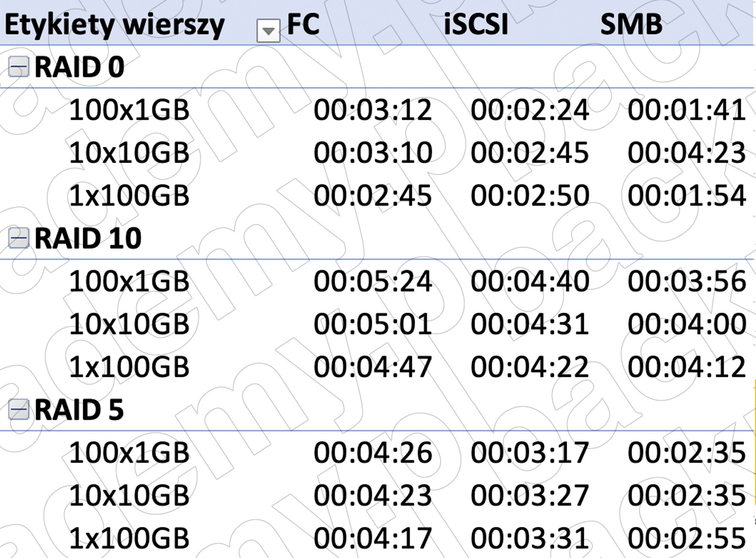The image size is (756, 558).
Task: Select the FC column header
Action: [x=303, y=24]
